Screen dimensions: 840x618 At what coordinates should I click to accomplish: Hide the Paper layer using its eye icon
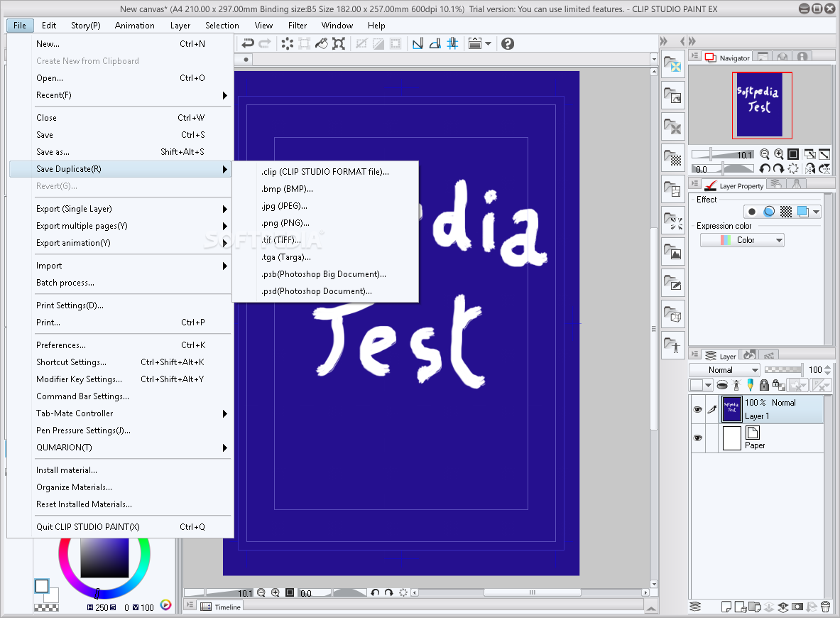click(x=697, y=438)
